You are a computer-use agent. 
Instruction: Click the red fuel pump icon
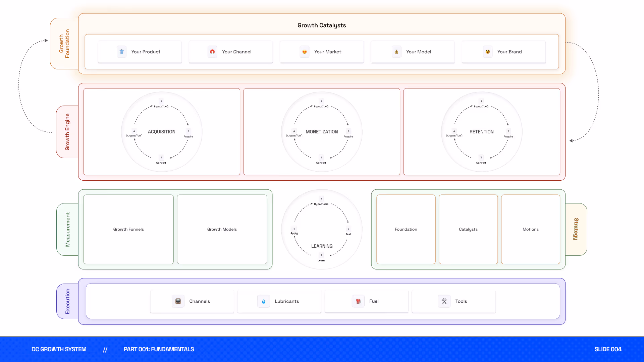(358, 301)
